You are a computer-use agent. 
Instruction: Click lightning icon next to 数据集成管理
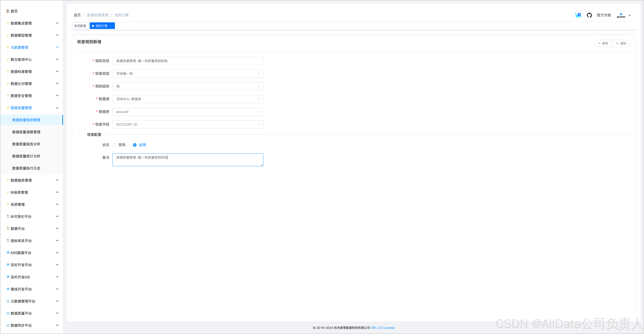(x=8, y=23)
